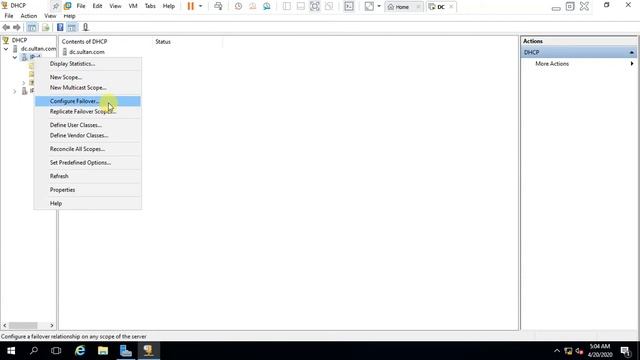Open Server Manager from taskbar

point(126,351)
